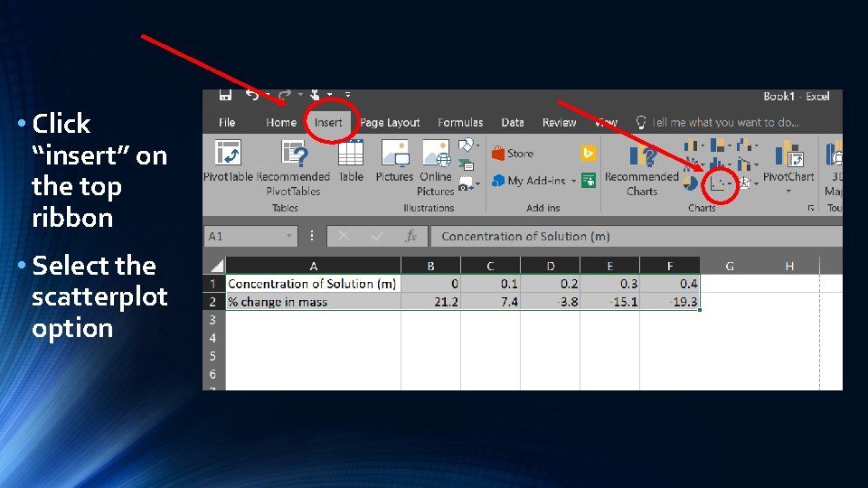Select column H header
The width and height of the screenshot is (868, 488).
(x=789, y=266)
